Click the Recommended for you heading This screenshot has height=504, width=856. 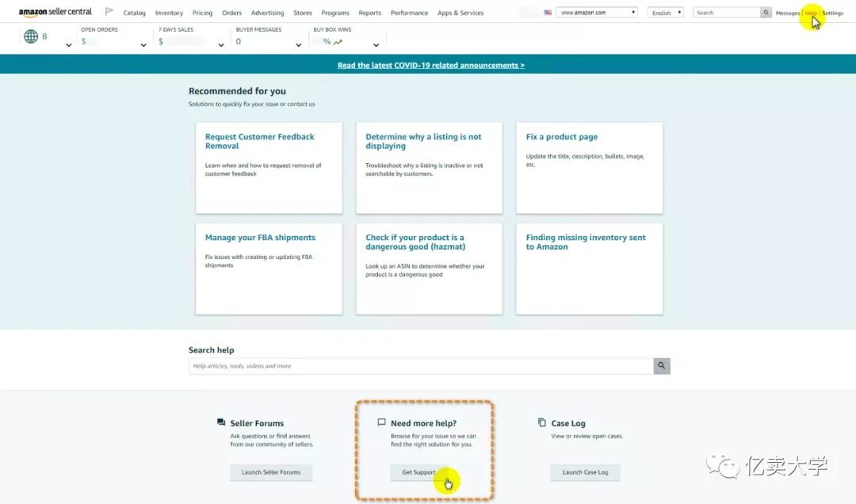tap(237, 91)
